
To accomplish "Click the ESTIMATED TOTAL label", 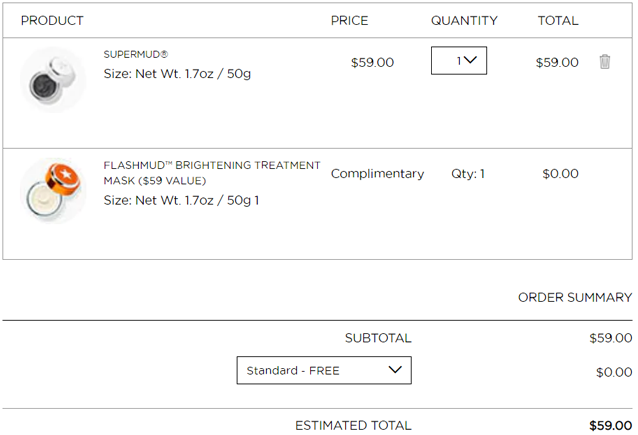I will pyautogui.click(x=353, y=426).
